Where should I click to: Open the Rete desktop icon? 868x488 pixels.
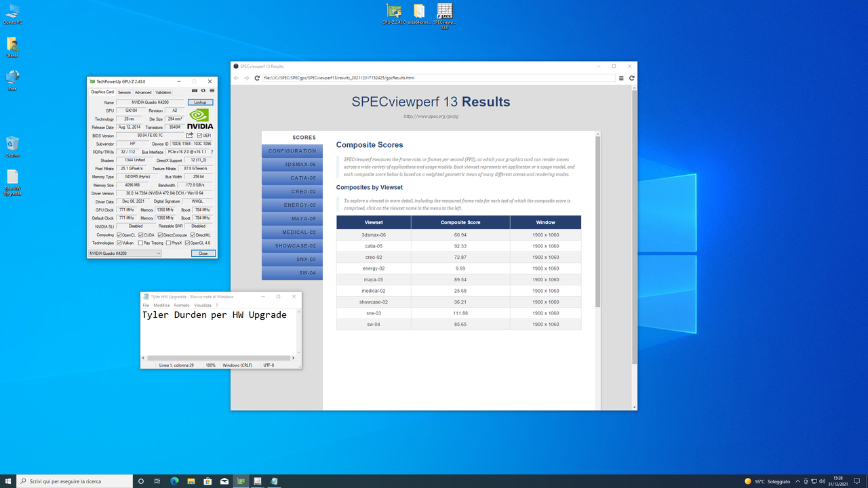click(x=12, y=80)
